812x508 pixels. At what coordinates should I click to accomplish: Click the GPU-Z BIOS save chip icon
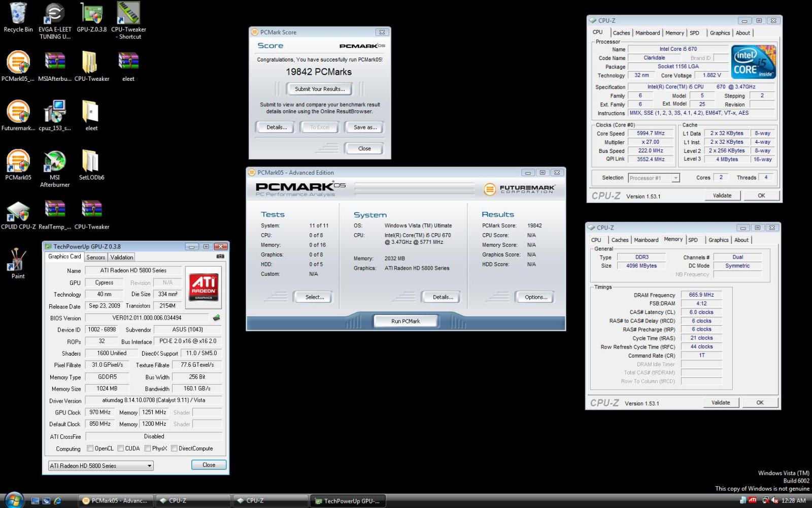point(217,317)
